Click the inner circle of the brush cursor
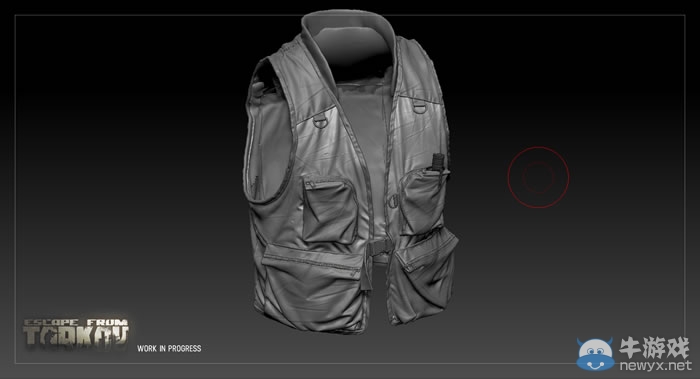The width and height of the screenshot is (700, 379). click(x=538, y=177)
